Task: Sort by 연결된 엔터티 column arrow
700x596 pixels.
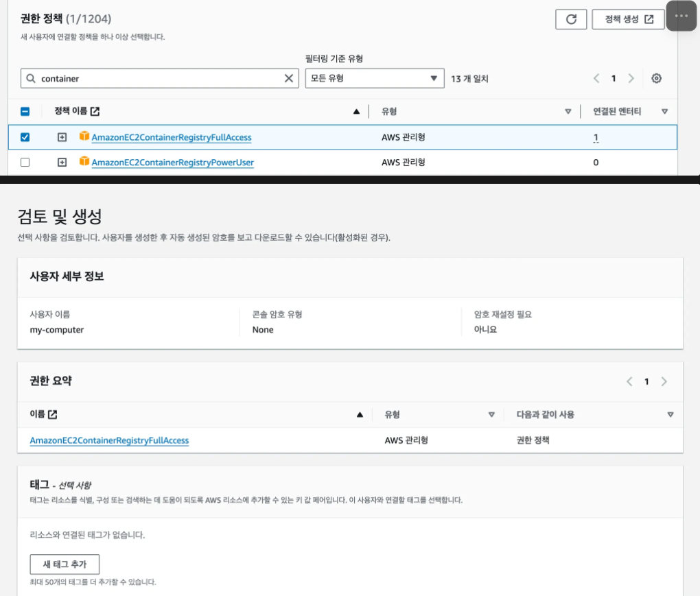Action: (664, 112)
